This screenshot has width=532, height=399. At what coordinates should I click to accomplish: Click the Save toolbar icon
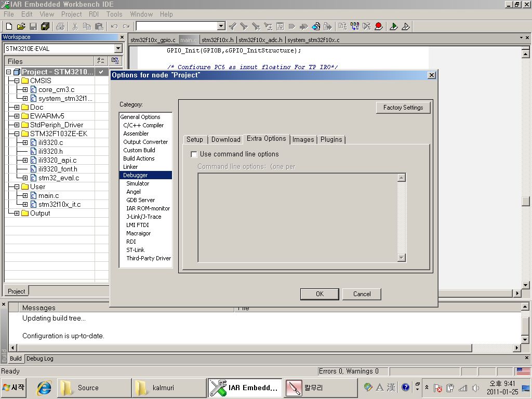33,26
